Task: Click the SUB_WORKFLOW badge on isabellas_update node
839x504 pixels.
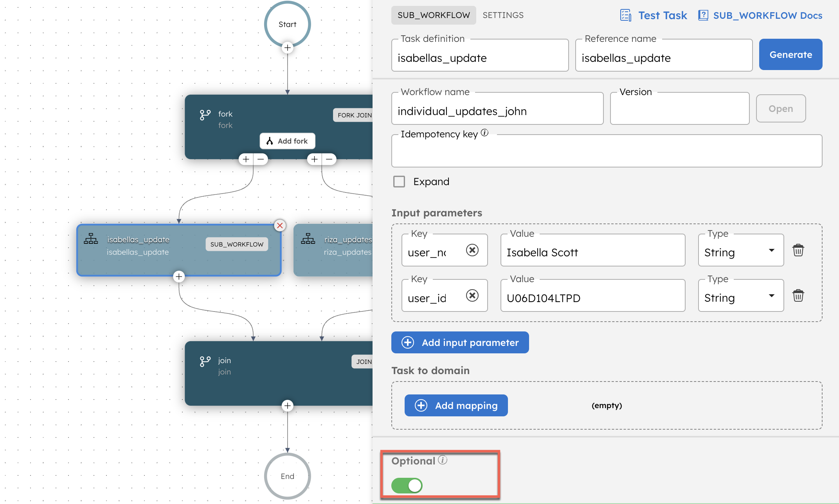Action: pyautogui.click(x=237, y=244)
